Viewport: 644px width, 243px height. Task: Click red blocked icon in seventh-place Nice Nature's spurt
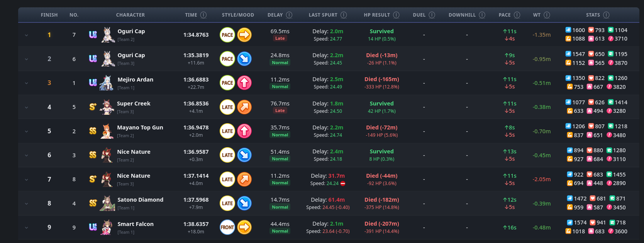tap(343, 184)
